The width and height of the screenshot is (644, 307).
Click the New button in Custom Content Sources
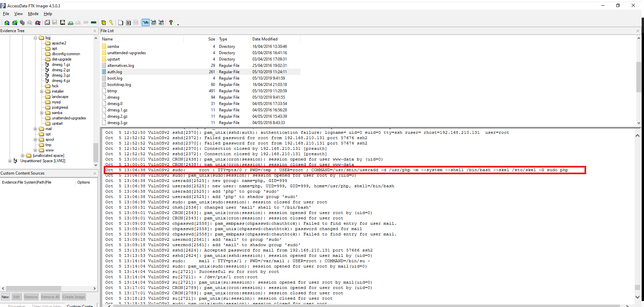[5, 297]
